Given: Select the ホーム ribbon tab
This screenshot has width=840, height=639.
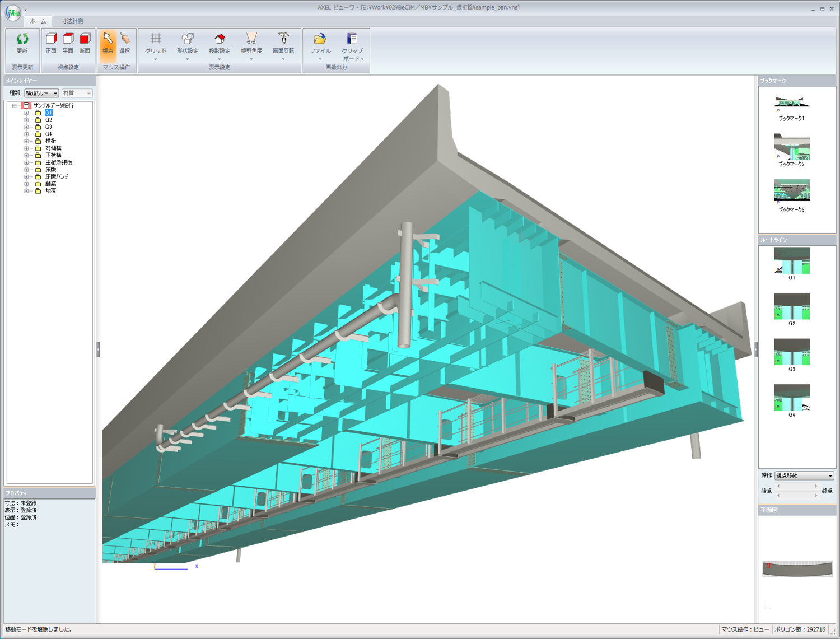Looking at the screenshot, I should point(38,21).
